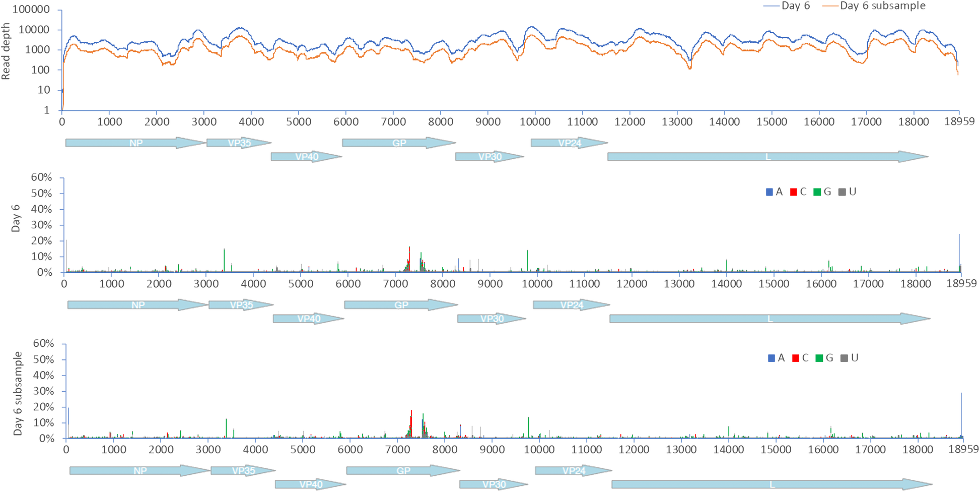Click the NP gene arrow under the read depth chart
The height and width of the screenshot is (492, 980).
click(136, 143)
